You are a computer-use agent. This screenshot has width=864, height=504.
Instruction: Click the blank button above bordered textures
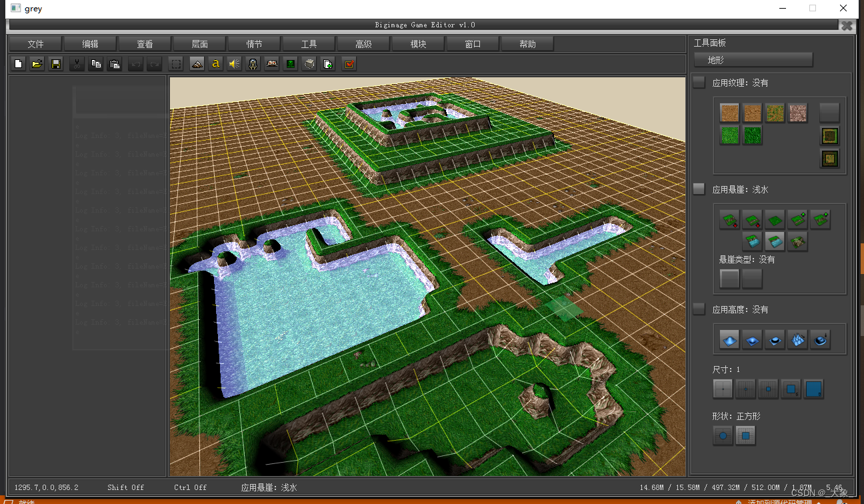tap(829, 112)
